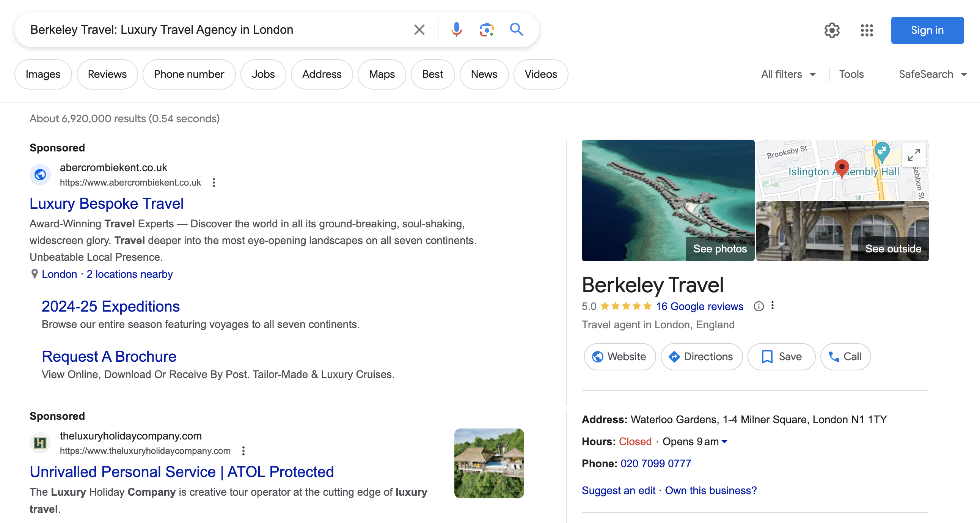
Task: Open the Google apps grid
Action: tap(867, 30)
